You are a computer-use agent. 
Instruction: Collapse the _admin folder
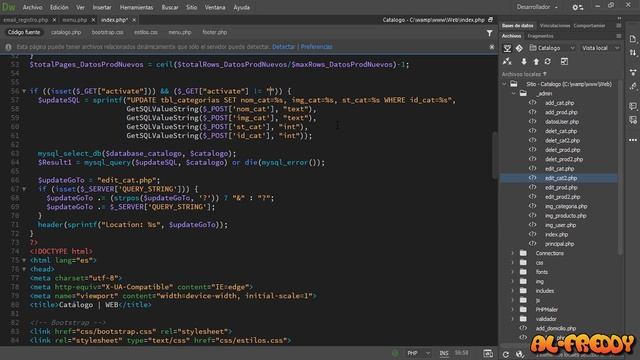coord(513,93)
